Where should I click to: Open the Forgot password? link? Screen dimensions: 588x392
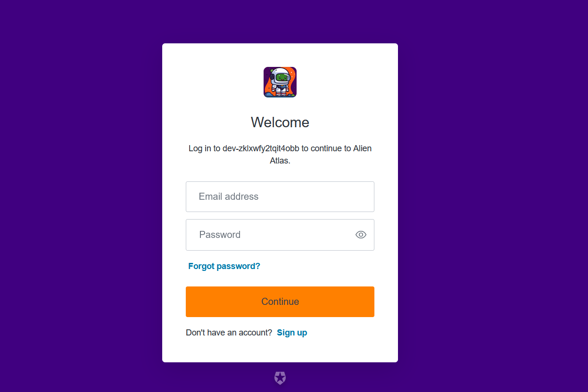pos(224,266)
